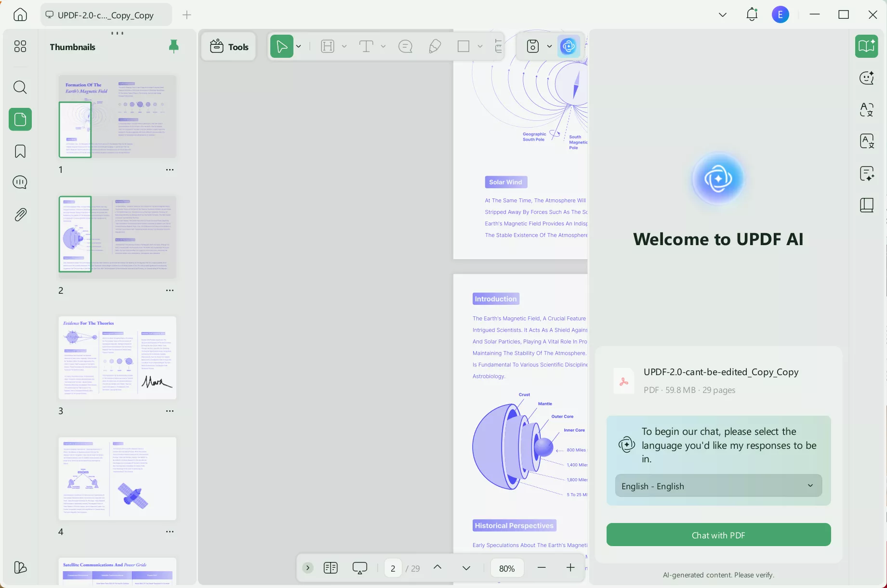Select the text comment tool
The height and width of the screenshot is (588, 887).
367,47
